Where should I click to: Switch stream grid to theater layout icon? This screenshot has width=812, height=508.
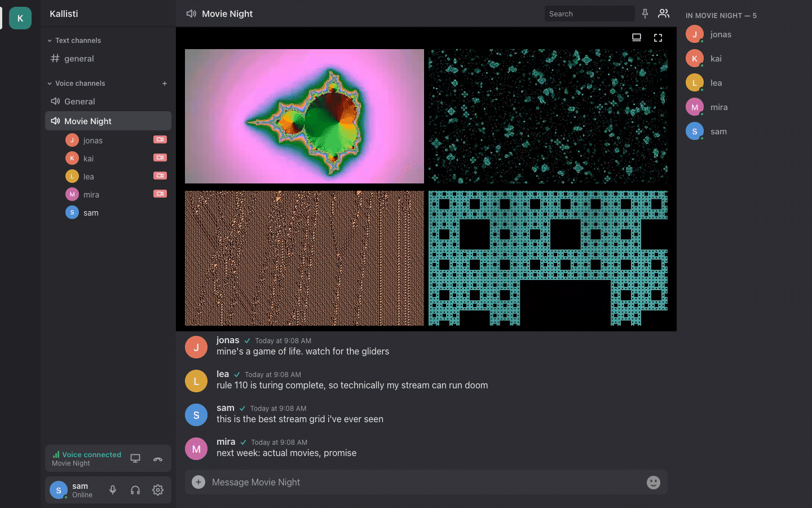click(x=637, y=38)
